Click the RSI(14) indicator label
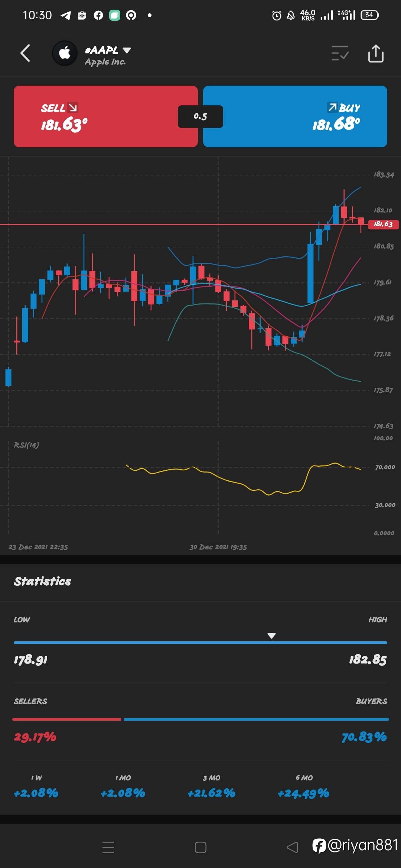The height and width of the screenshot is (868, 401). tap(26, 445)
